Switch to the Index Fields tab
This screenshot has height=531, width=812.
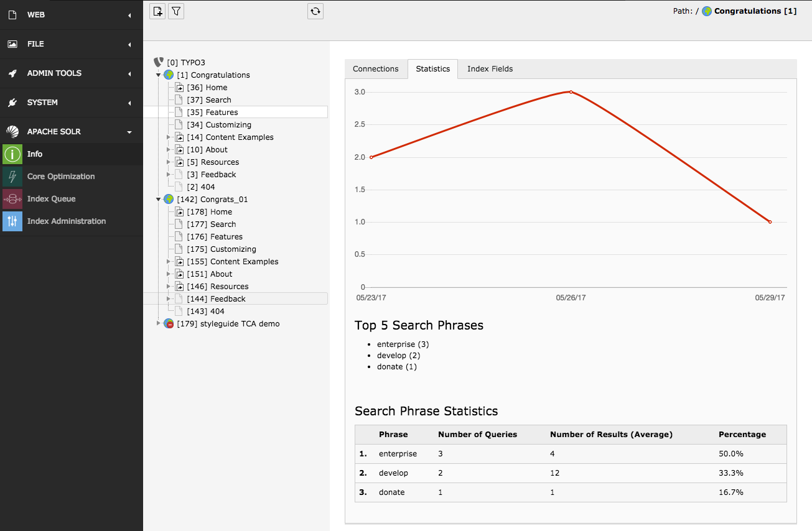click(490, 69)
